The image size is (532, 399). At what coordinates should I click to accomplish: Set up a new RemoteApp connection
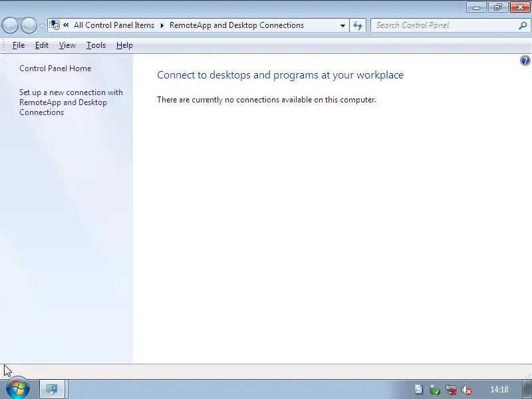pyautogui.click(x=71, y=102)
